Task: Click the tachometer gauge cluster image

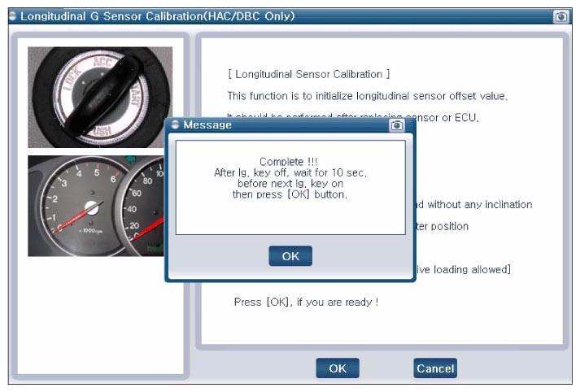Action: (96, 206)
